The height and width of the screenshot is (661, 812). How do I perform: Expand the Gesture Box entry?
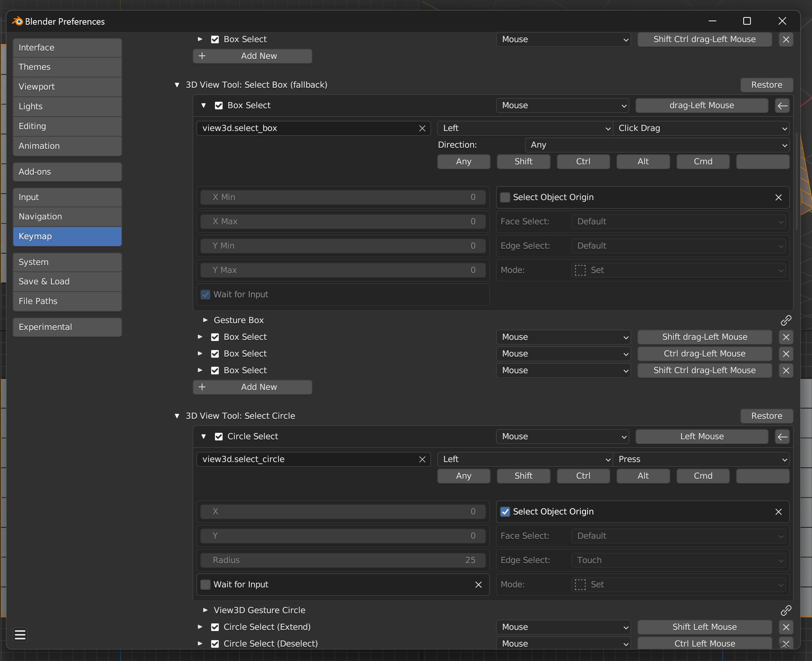click(x=205, y=320)
